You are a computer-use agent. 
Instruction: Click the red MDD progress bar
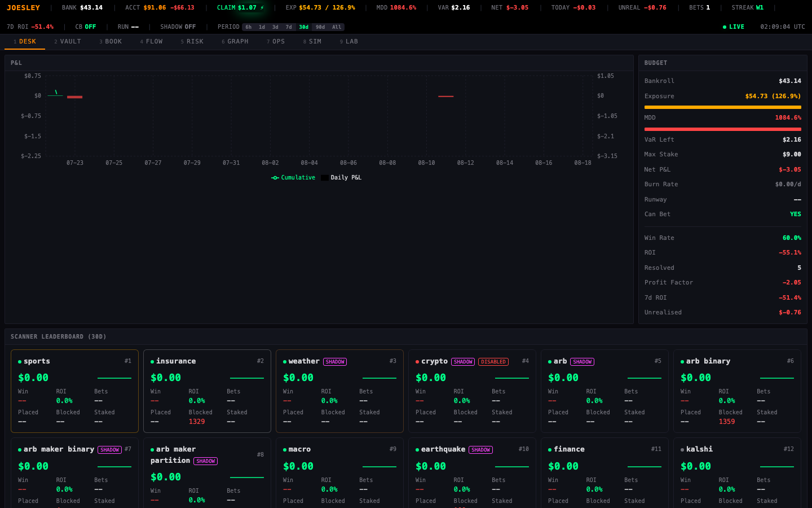[x=722, y=129]
